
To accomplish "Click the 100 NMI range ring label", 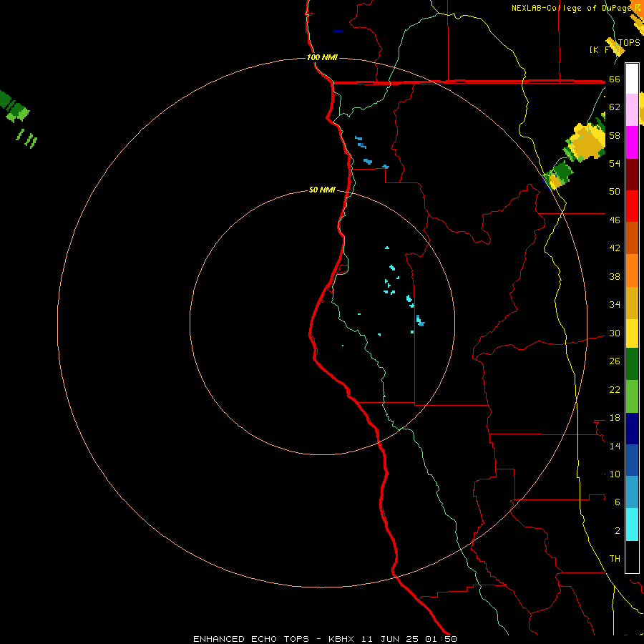I will click(322, 57).
